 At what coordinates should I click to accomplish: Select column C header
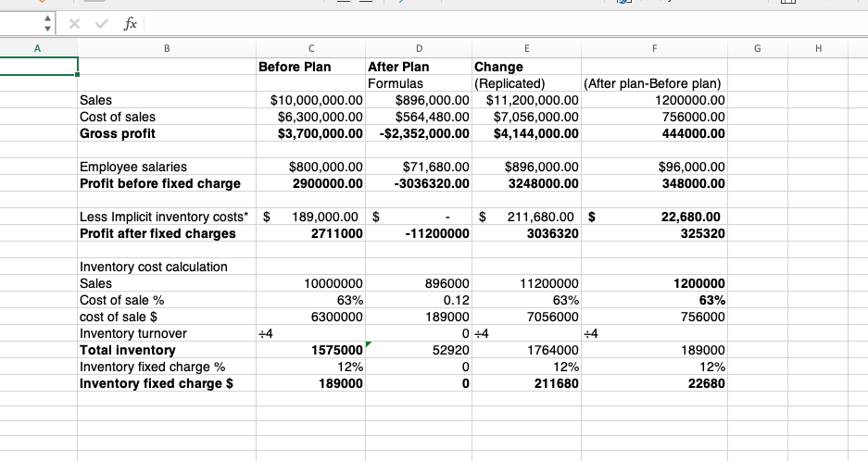(x=310, y=48)
